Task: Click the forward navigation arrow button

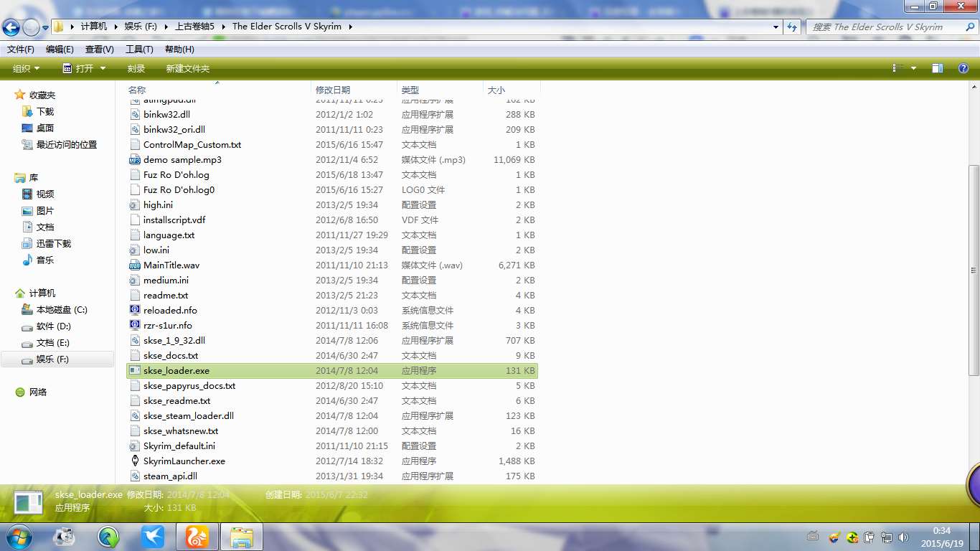Action: 31,27
